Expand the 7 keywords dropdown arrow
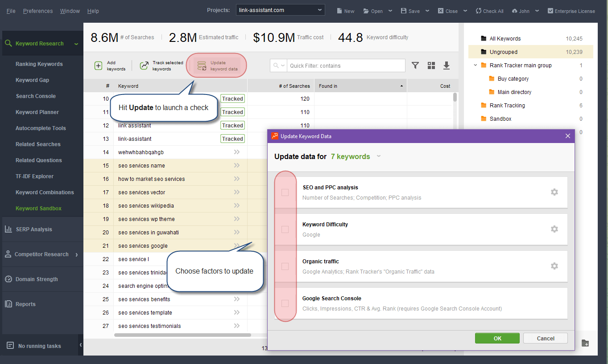 click(379, 156)
